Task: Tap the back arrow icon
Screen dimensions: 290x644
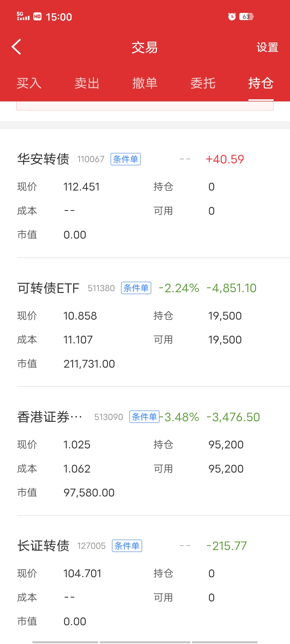Action: 17,47
